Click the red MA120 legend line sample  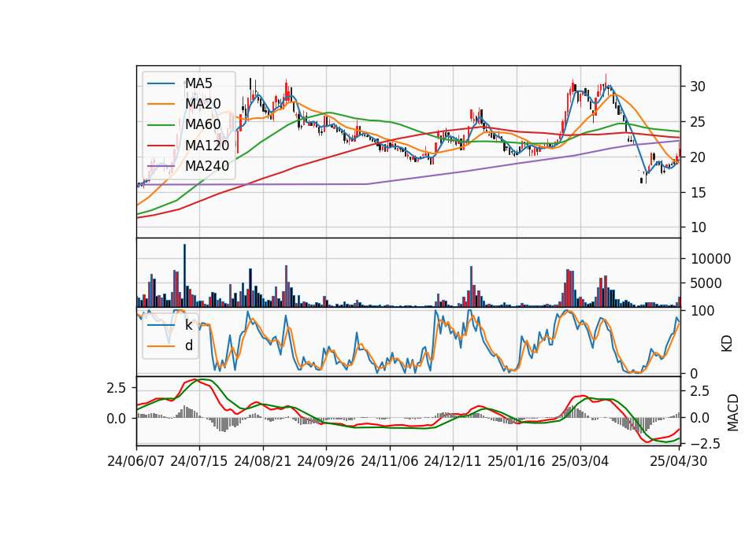point(161,146)
